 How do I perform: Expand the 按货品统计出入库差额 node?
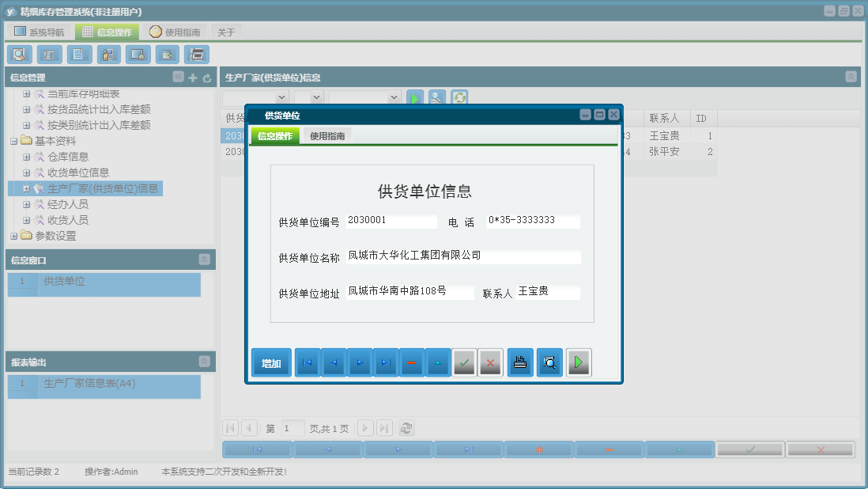[26, 110]
